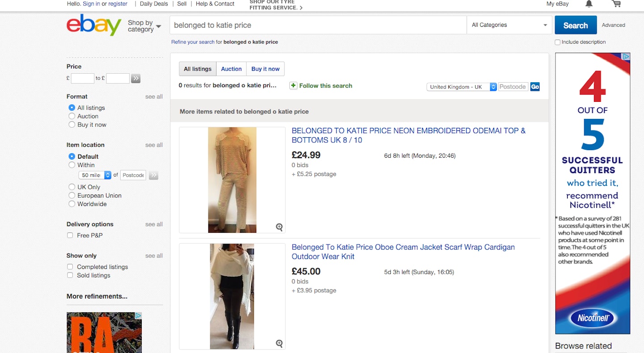644x353 pixels.
Task: Open the Advanced search link
Action: click(614, 25)
